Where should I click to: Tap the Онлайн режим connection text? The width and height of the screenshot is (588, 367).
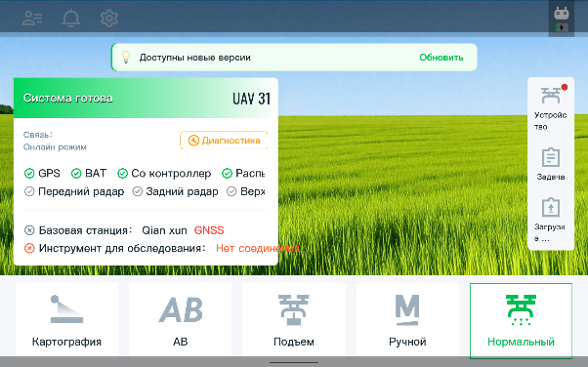[55, 147]
